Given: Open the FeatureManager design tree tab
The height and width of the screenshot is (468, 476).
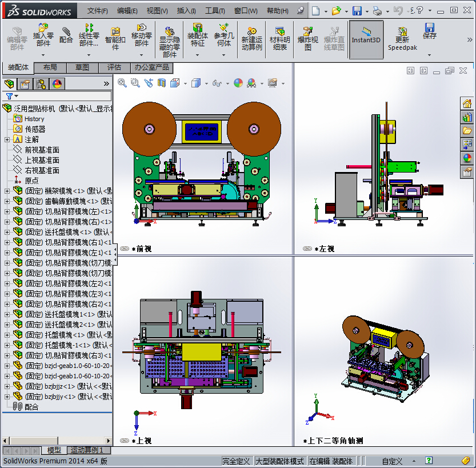Looking at the screenshot, I should pyautogui.click(x=9, y=84).
